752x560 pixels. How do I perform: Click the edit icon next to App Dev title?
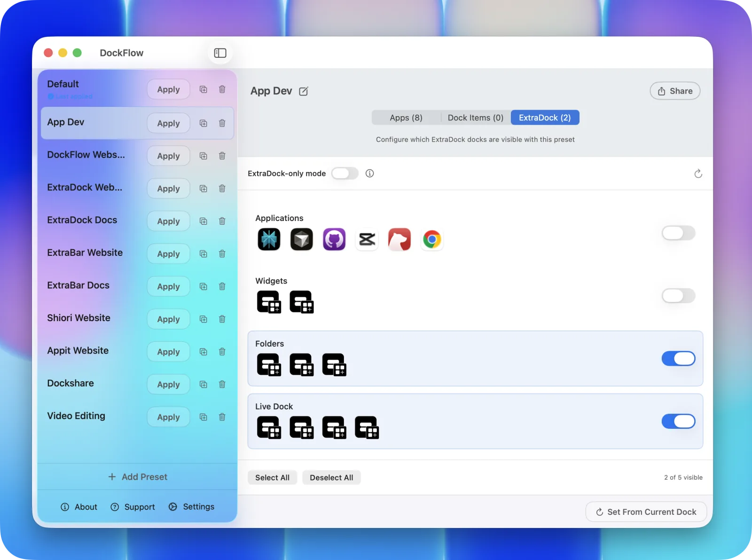[304, 91]
